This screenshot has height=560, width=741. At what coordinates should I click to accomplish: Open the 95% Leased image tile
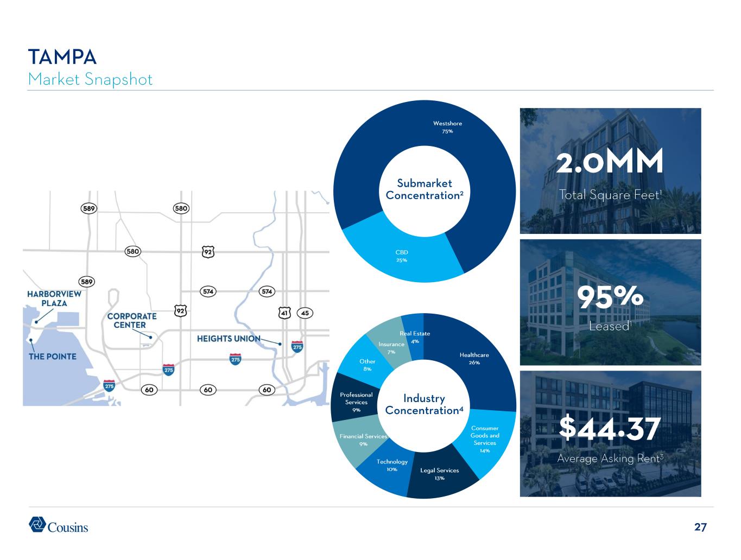610,302
